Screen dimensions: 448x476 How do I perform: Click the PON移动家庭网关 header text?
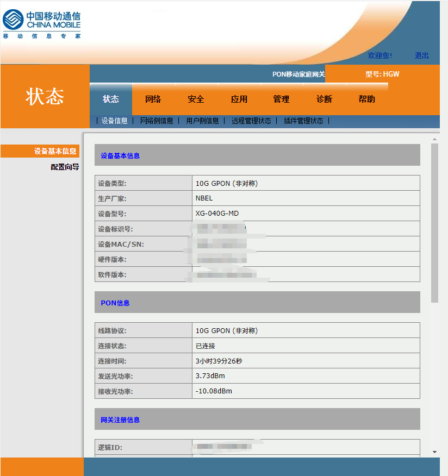pos(298,74)
